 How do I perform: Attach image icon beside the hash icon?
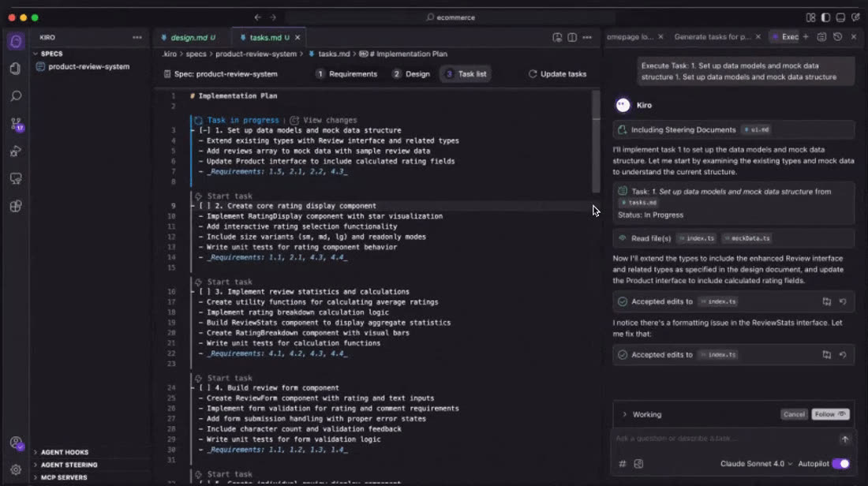(638, 464)
